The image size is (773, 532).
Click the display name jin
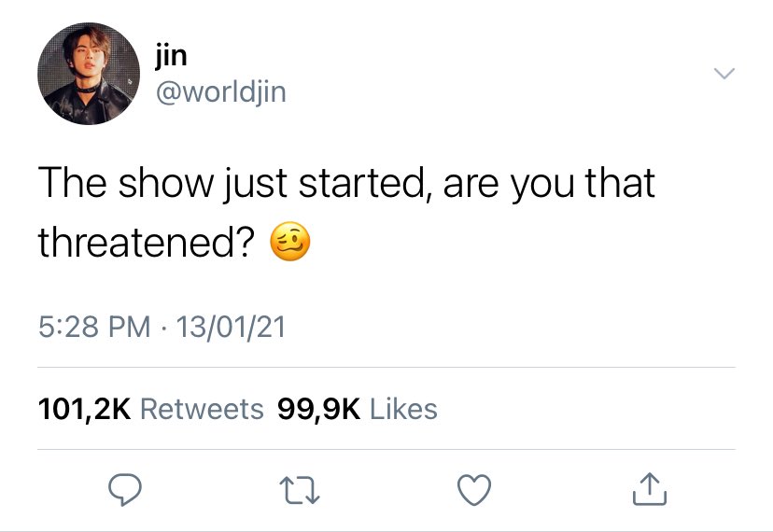(172, 57)
